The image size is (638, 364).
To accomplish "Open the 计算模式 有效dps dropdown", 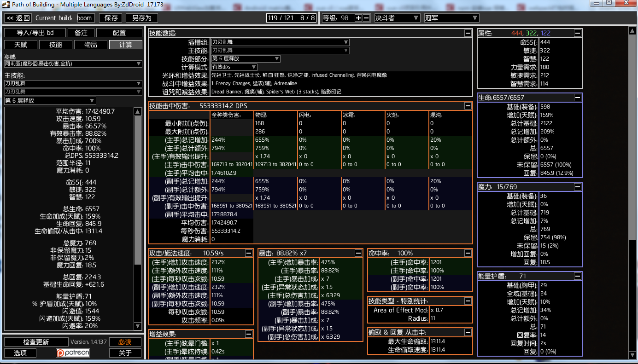I will point(234,67).
